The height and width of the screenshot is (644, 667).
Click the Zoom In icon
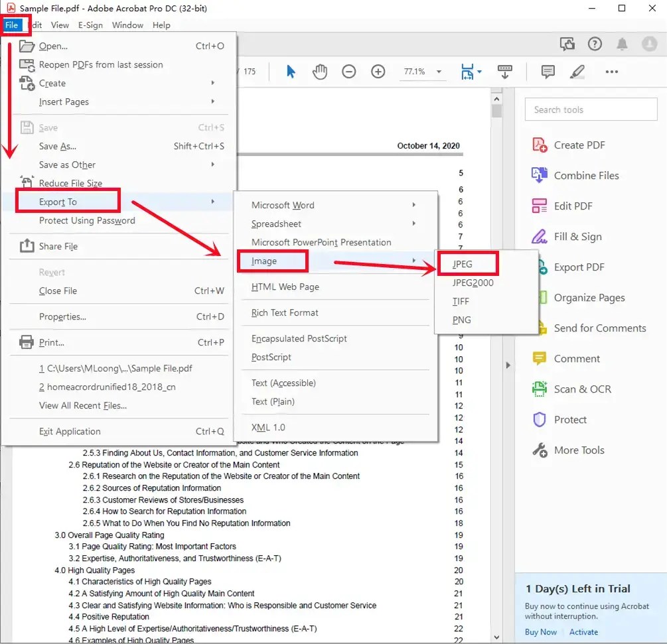[x=378, y=71]
